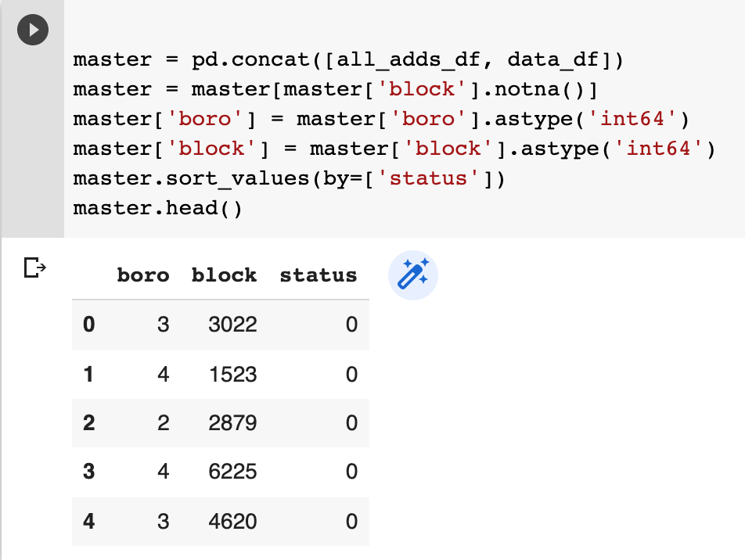745x560 pixels.
Task: Click row index 0 in the table
Action: (x=89, y=325)
